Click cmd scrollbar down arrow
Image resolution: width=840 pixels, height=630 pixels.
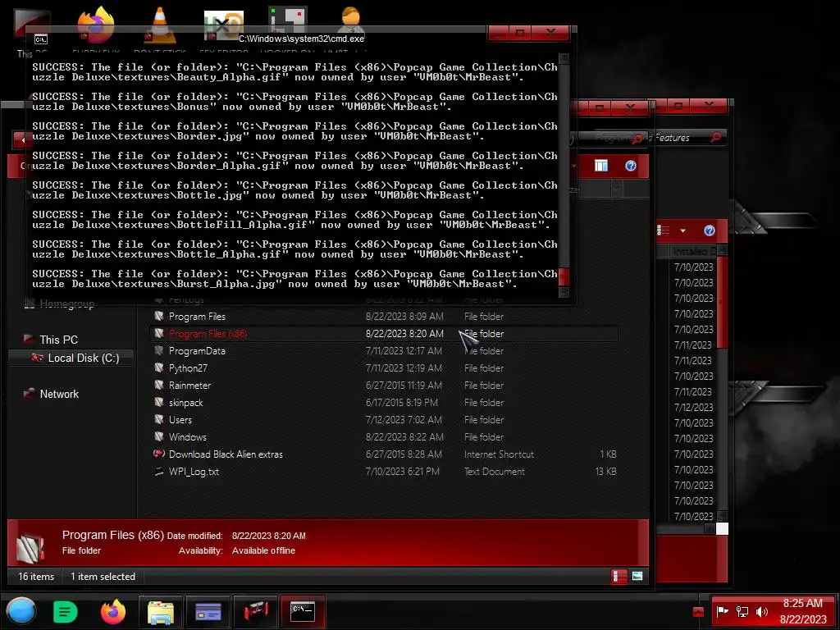click(x=564, y=292)
